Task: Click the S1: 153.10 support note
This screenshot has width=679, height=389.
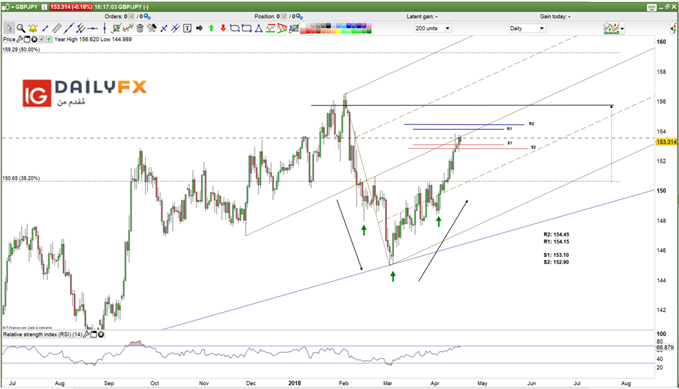Action: tap(556, 255)
